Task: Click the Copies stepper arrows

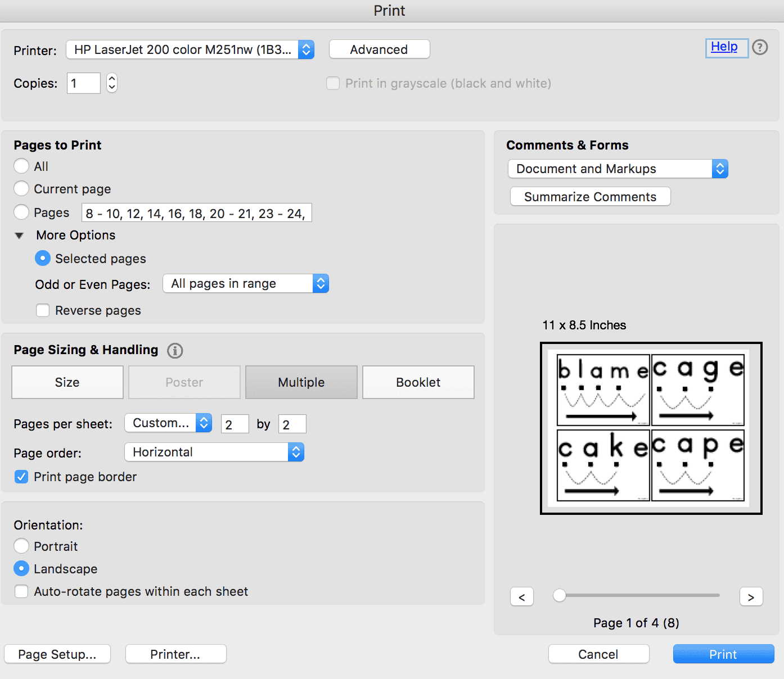Action: 112,83
